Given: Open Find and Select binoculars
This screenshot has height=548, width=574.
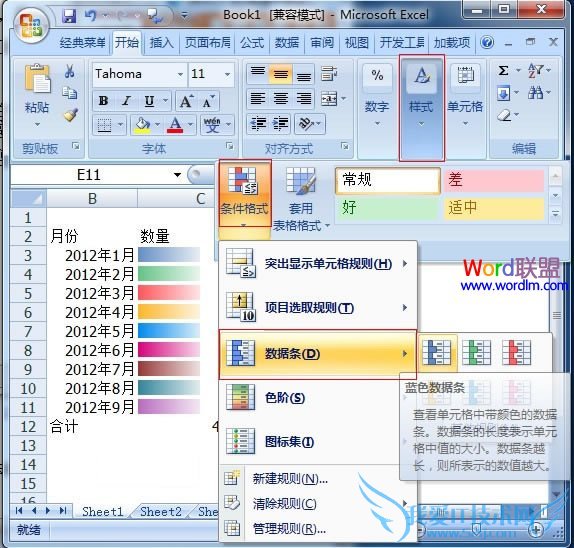Looking at the screenshot, I should point(535,93).
